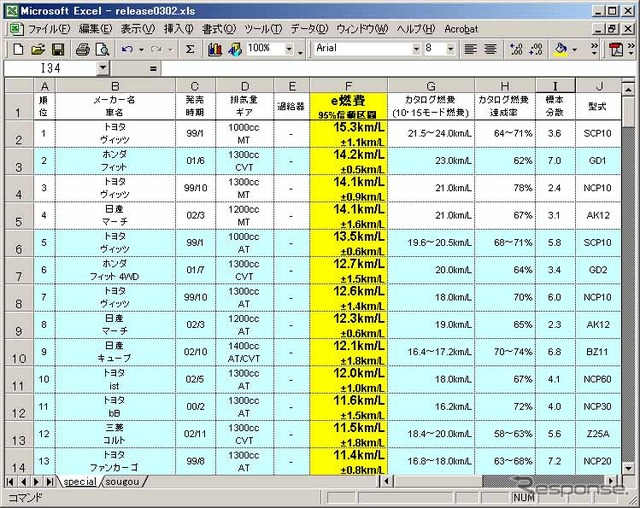Open the 表示(V) menu

coord(138,29)
